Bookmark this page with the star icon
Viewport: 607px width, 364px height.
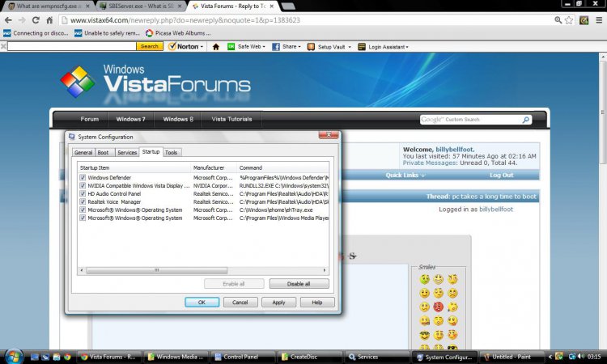569,20
